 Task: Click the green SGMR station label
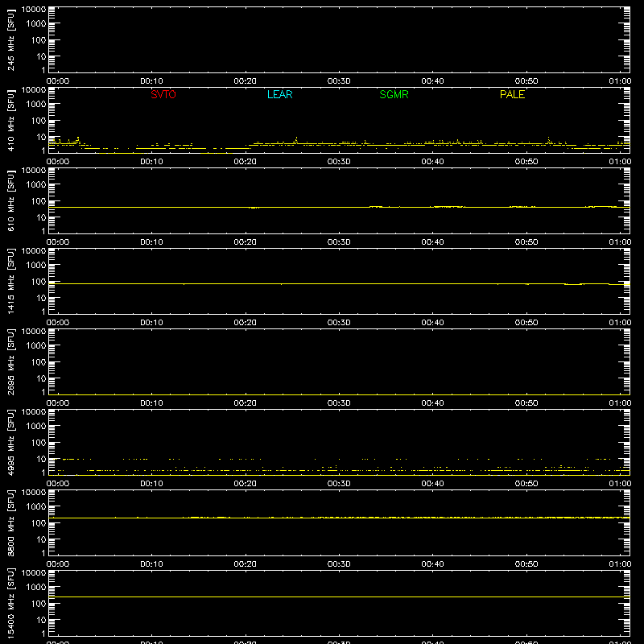394,94
